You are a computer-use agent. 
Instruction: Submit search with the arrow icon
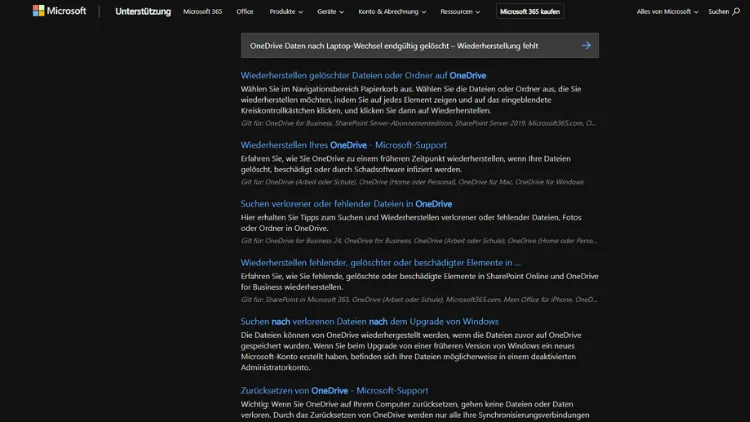coord(586,46)
